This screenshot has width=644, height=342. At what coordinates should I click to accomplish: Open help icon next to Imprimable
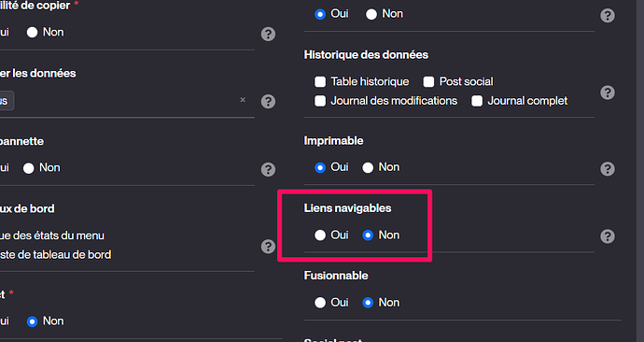coord(608,169)
